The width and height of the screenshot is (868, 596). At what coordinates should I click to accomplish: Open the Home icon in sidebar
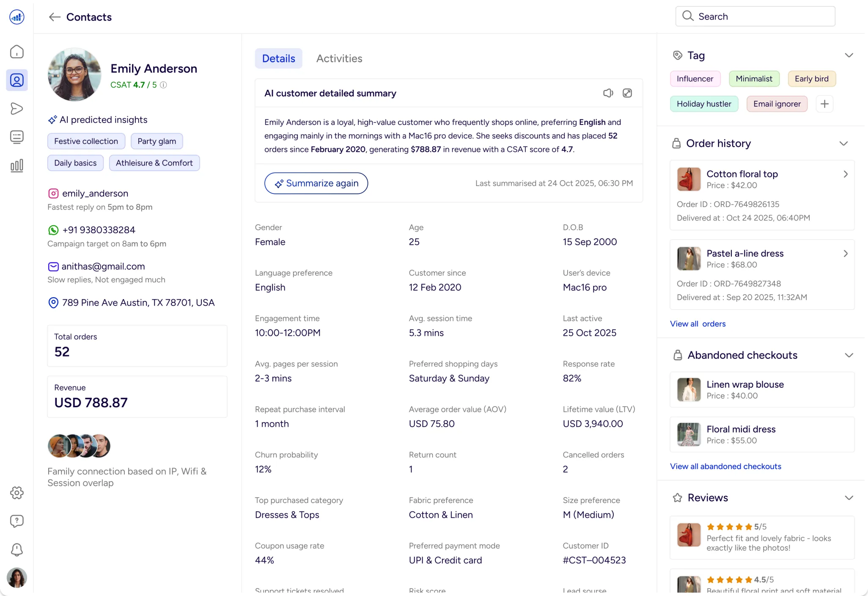[17, 52]
